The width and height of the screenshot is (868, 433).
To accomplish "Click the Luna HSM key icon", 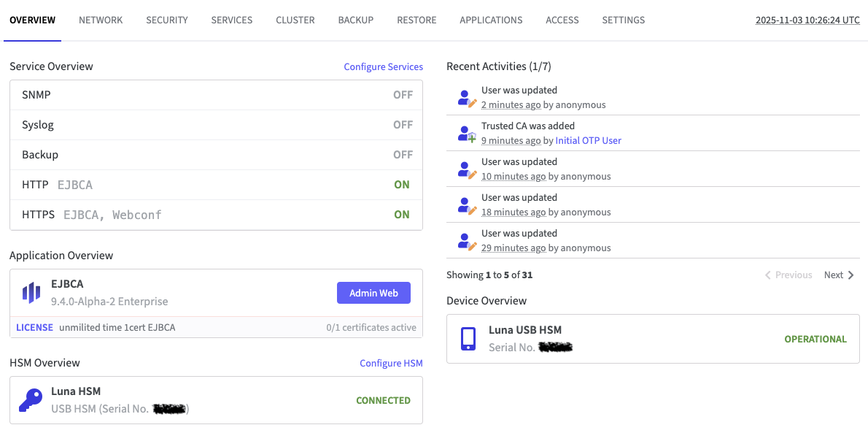I will [31, 400].
